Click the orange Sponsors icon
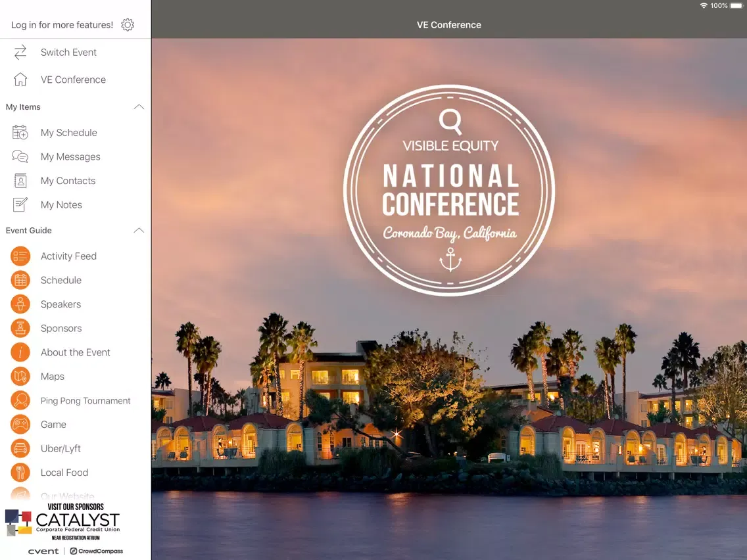 pos(20,329)
